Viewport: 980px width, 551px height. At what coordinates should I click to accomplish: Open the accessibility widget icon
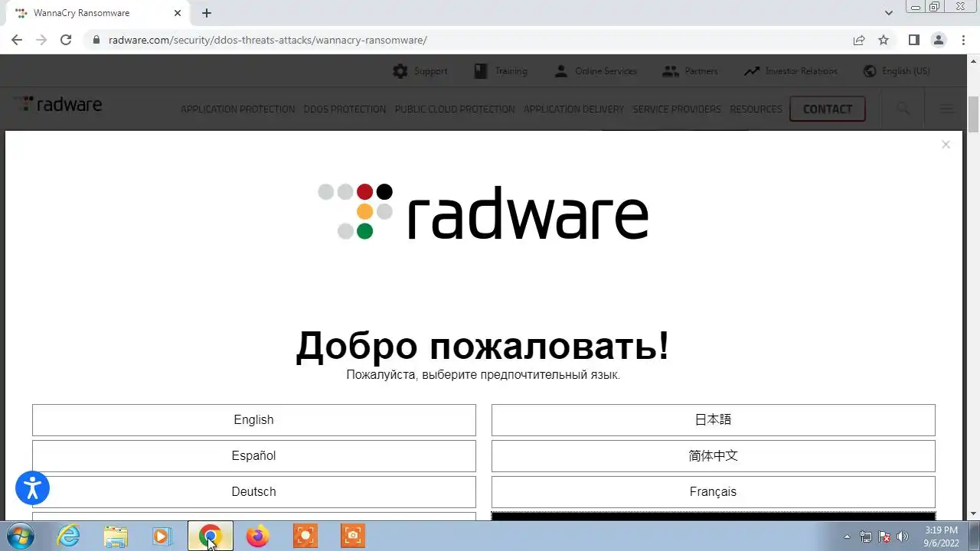32,487
